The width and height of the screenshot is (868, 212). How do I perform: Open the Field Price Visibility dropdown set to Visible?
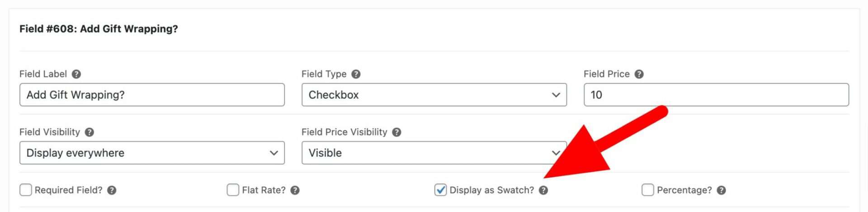click(x=434, y=153)
